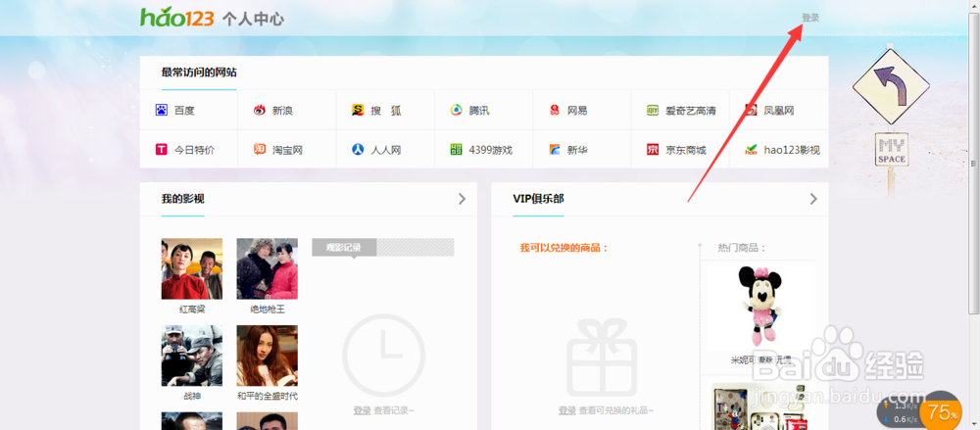Click the Sohu icon

[358, 110]
